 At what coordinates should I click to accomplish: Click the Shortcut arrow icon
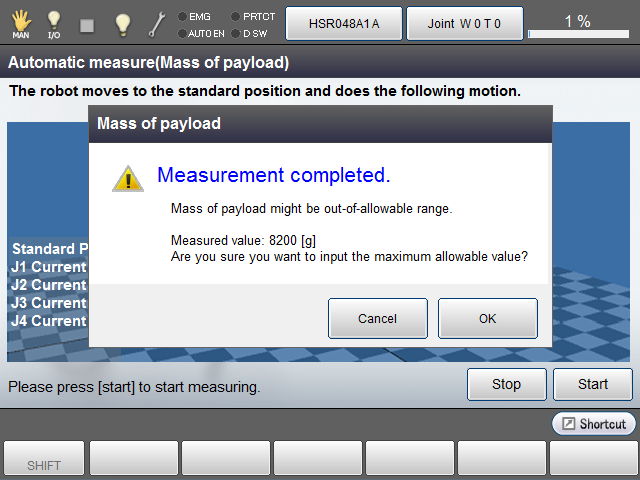tap(569, 424)
